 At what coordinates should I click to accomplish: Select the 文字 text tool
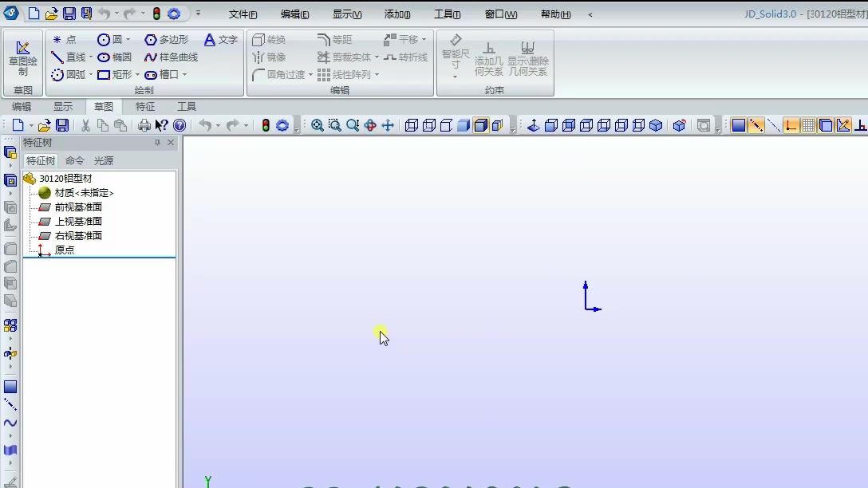pyautogui.click(x=221, y=40)
